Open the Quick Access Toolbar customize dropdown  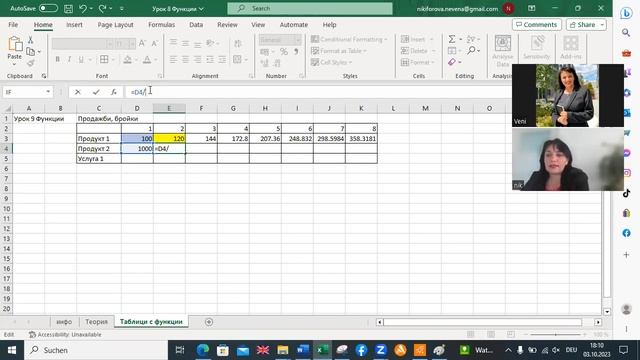click(122, 9)
